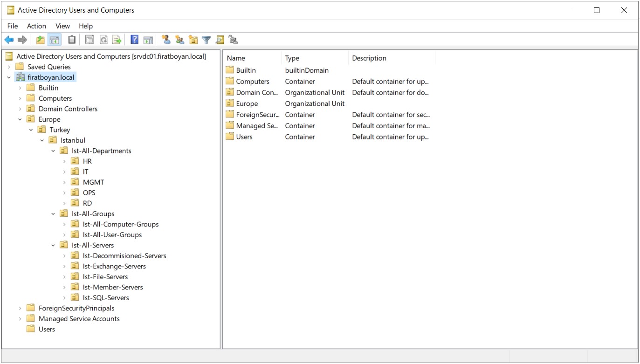Toggle Show/Hide Console Tree icon

tap(55, 40)
